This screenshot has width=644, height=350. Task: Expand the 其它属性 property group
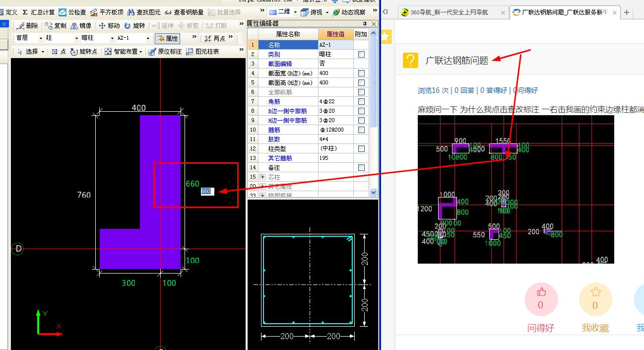[262, 186]
